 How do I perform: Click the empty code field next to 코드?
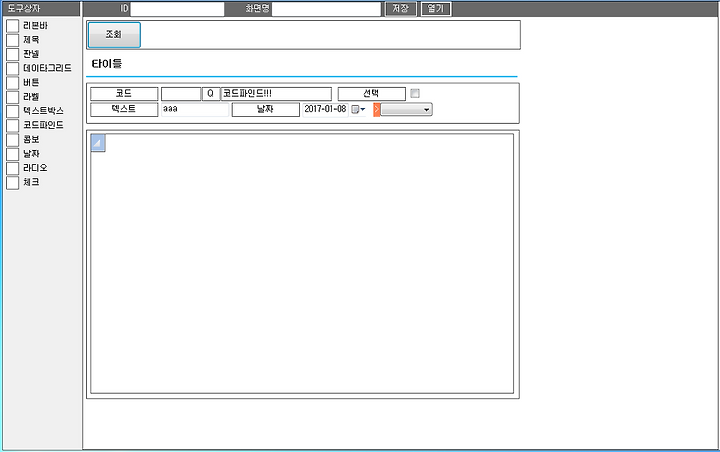click(181, 94)
